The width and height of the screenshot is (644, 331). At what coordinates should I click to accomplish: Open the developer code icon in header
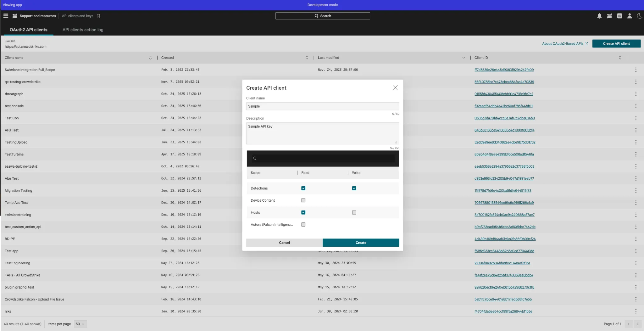pos(619,16)
